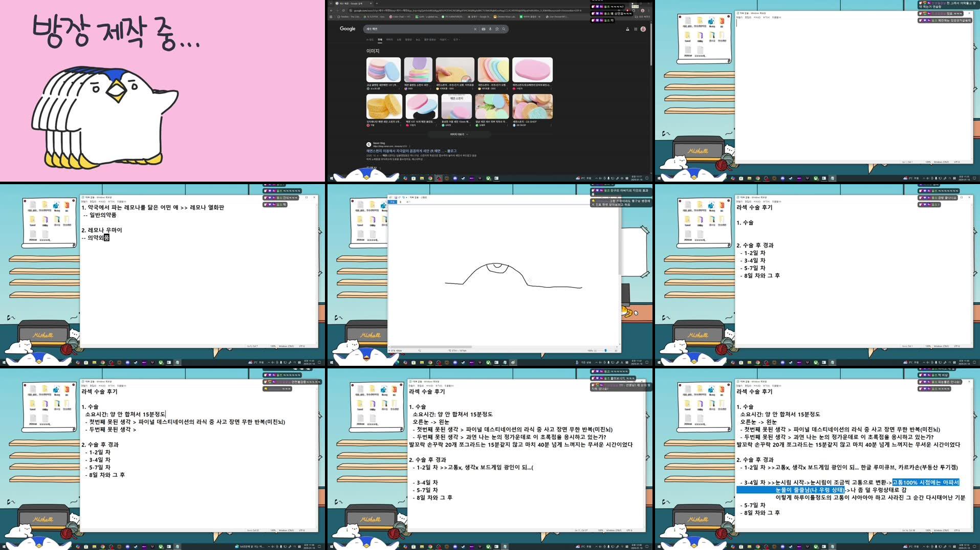Click the Undo icon in Paint's toolbar
Image resolution: width=980 pixels, height=550 pixels.
coord(400,197)
